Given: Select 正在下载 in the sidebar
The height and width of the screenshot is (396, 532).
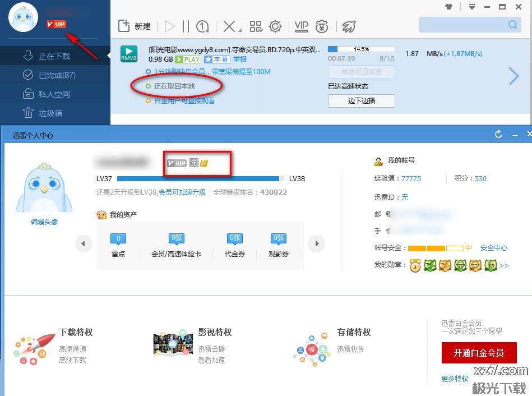Looking at the screenshot, I should pyautogui.click(x=55, y=56).
